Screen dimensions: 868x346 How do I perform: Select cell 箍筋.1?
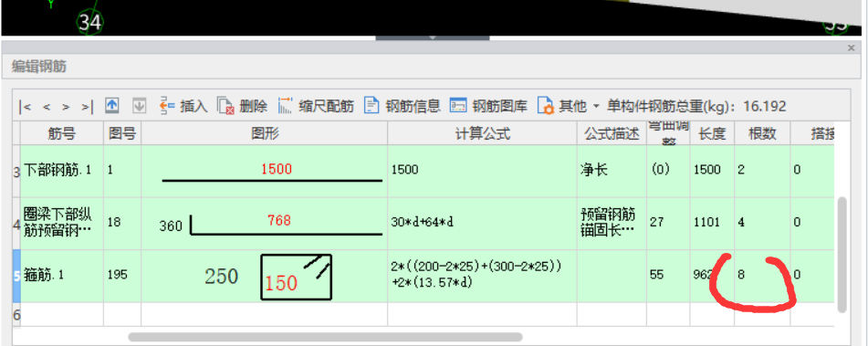click(x=61, y=277)
